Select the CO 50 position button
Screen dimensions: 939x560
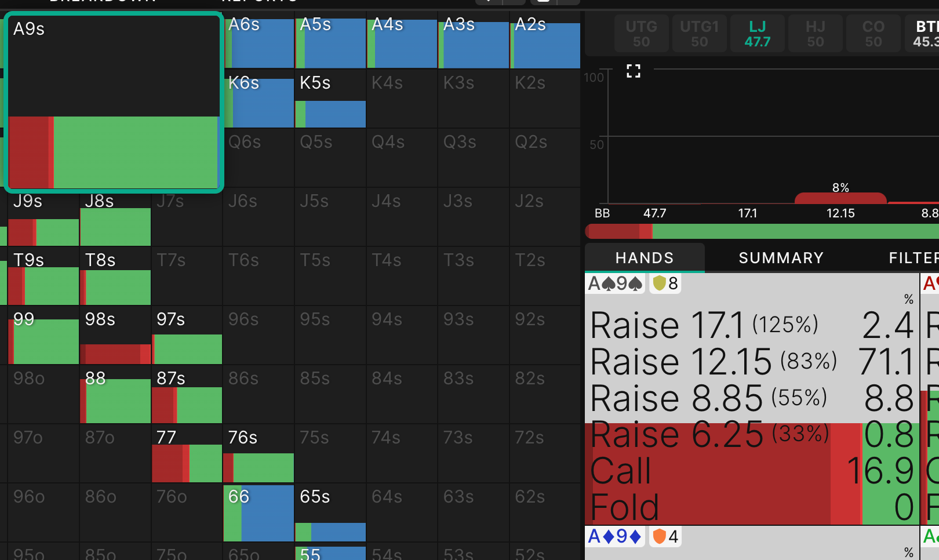coord(873,34)
